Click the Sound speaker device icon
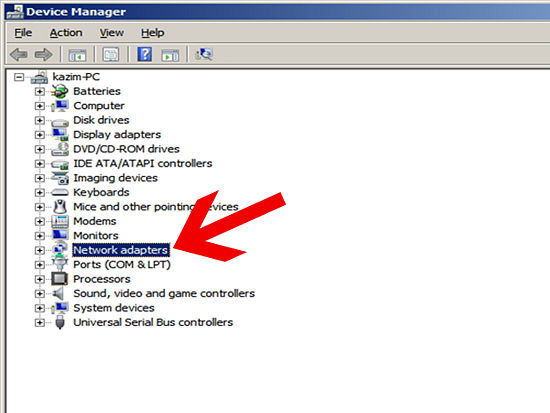 pyautogui.click(x=58, y=293)
